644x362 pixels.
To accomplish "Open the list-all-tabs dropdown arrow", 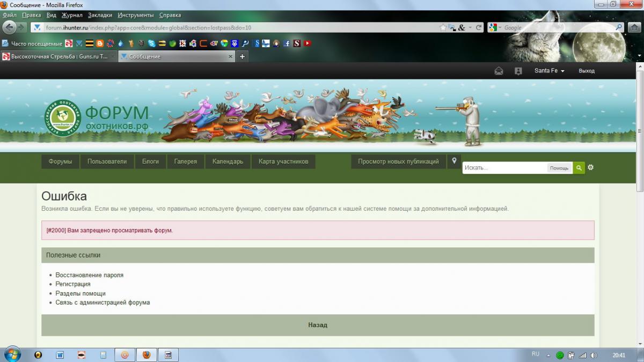I will [x=639, y=56].
